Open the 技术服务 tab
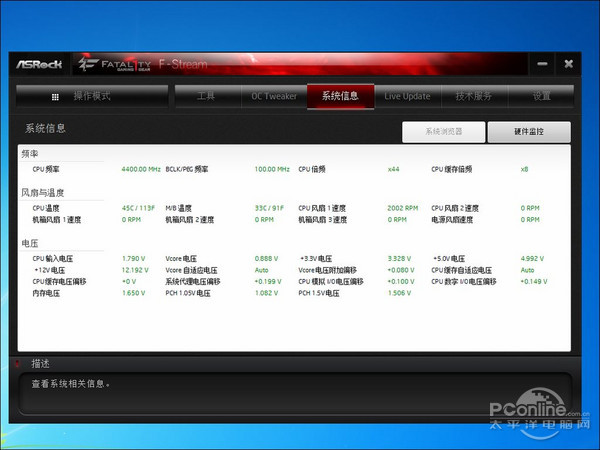Viewport: 600px width, 450px height. click(474, 96)
